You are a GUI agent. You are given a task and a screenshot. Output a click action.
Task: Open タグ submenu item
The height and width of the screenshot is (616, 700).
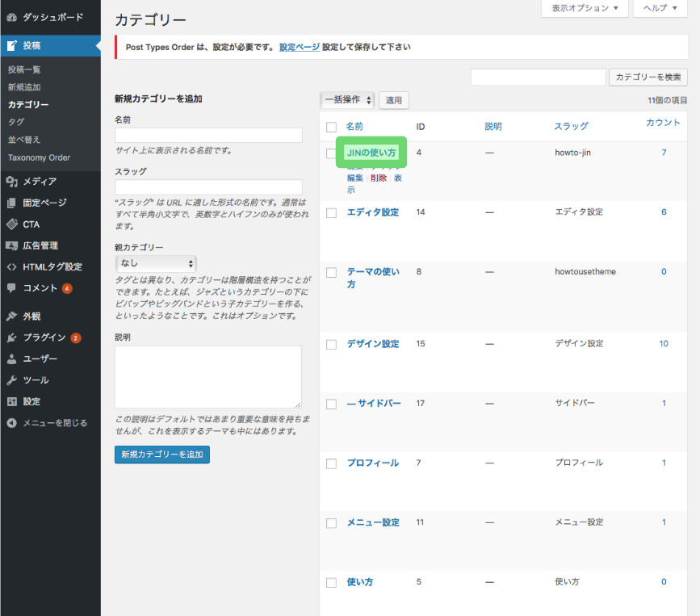(16, 122)
